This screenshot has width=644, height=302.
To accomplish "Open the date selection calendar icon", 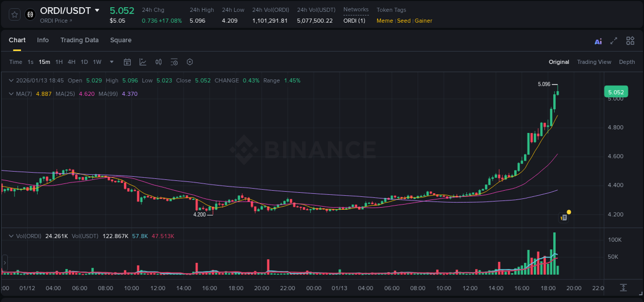I will click(x=127, y=62).
